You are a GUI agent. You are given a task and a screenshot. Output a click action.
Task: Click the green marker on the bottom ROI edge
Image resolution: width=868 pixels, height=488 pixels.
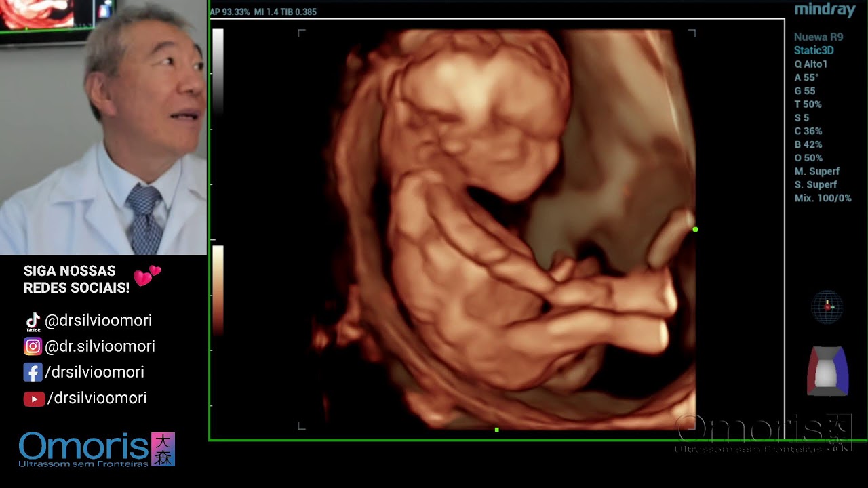click(497, 430)
